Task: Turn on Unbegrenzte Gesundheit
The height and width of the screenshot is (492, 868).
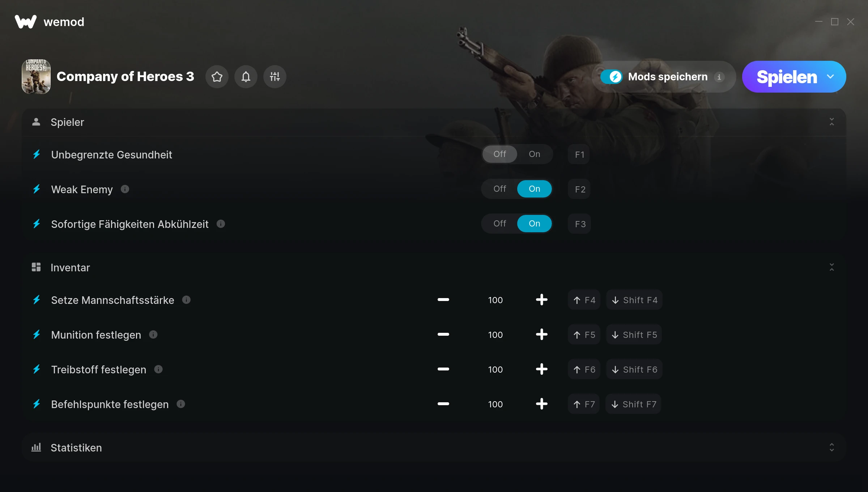Action: coord(535,154)
